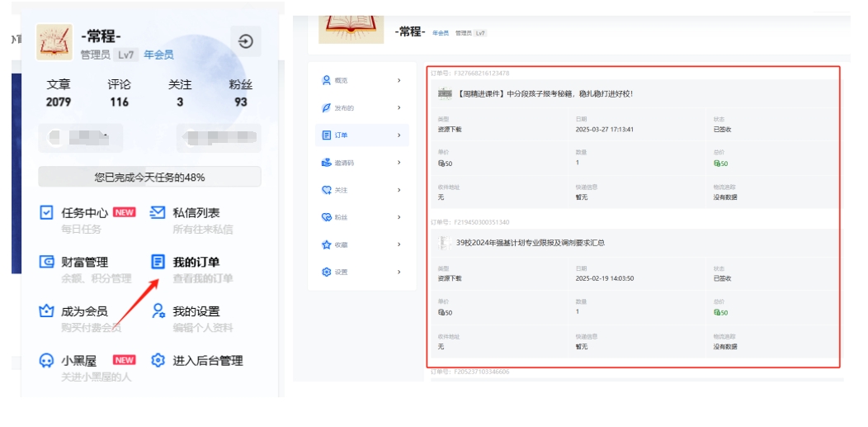Viewport: 868px width, 427px height.
Task: Click the 概览 person icon in sidebar
Action: (x=327, y=80)
